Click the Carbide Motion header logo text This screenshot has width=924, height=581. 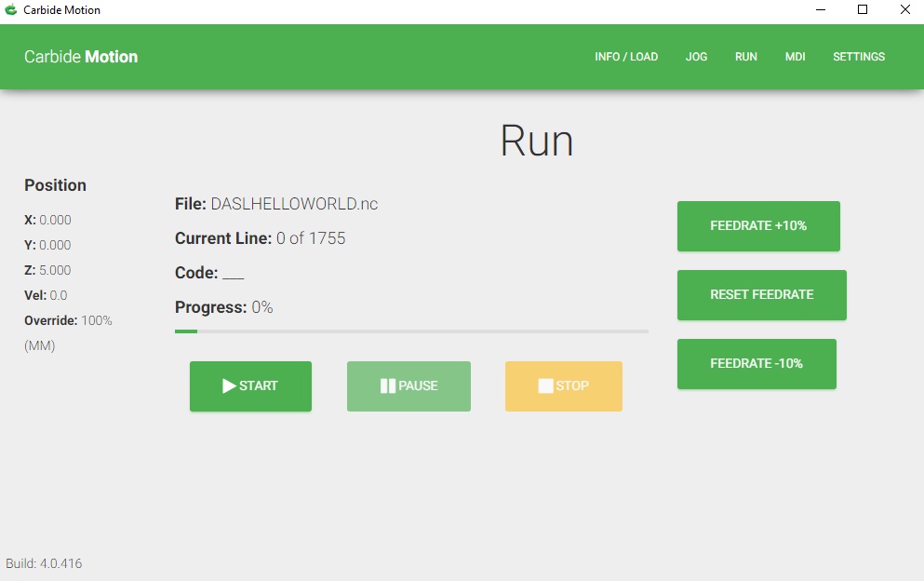pos(81,57)
